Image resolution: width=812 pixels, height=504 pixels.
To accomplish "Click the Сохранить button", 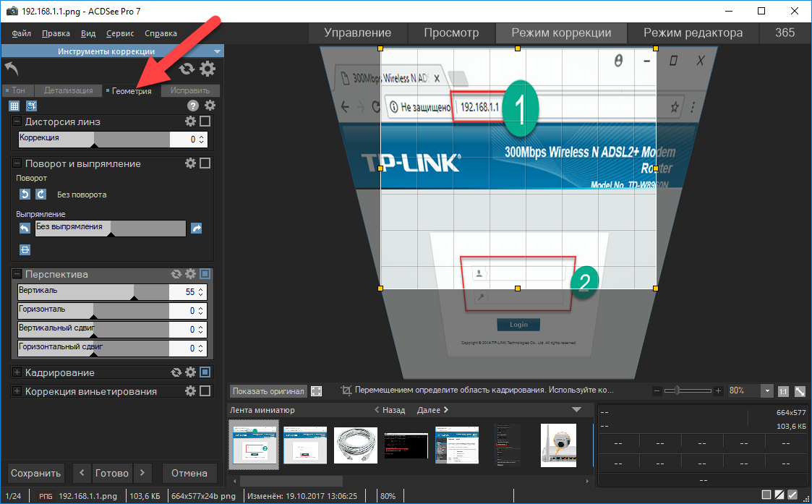I will click(x=36, y=473).
